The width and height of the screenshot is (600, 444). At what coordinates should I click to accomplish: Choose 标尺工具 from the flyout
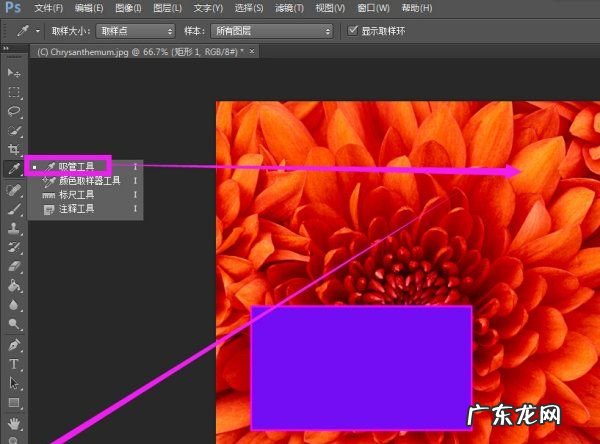click(x=77, y=195)
